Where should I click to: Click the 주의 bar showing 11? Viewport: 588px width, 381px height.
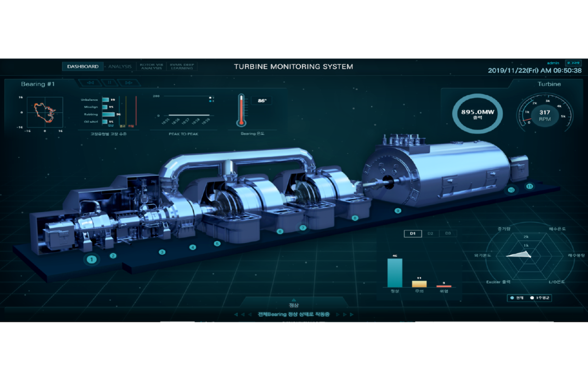419,284
